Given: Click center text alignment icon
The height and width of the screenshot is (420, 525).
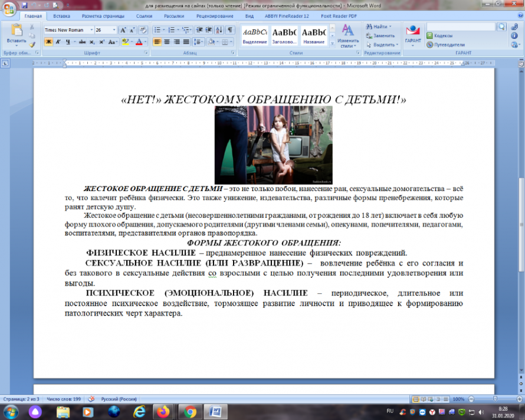Looking at the screenshot, I should pyautogui.click(x=167, y=42).
